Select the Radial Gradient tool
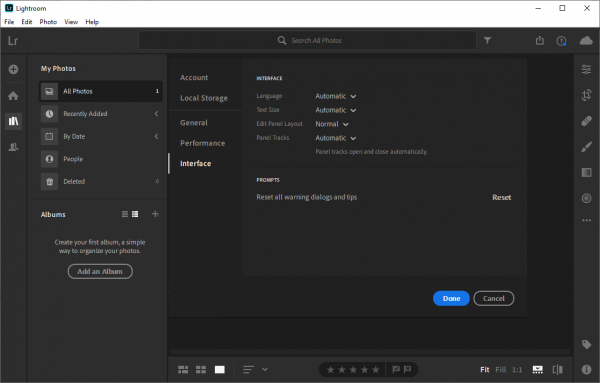The height and width of the screenshot is (383, 600). click(586, 198)
